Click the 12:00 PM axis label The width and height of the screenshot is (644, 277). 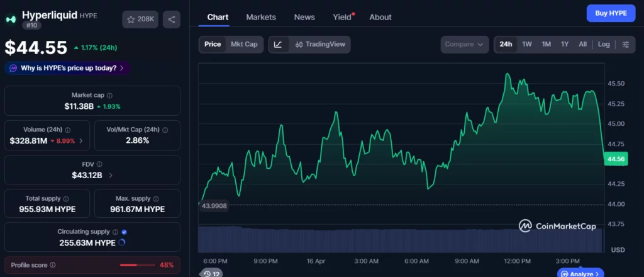click(x=517, y=261)
